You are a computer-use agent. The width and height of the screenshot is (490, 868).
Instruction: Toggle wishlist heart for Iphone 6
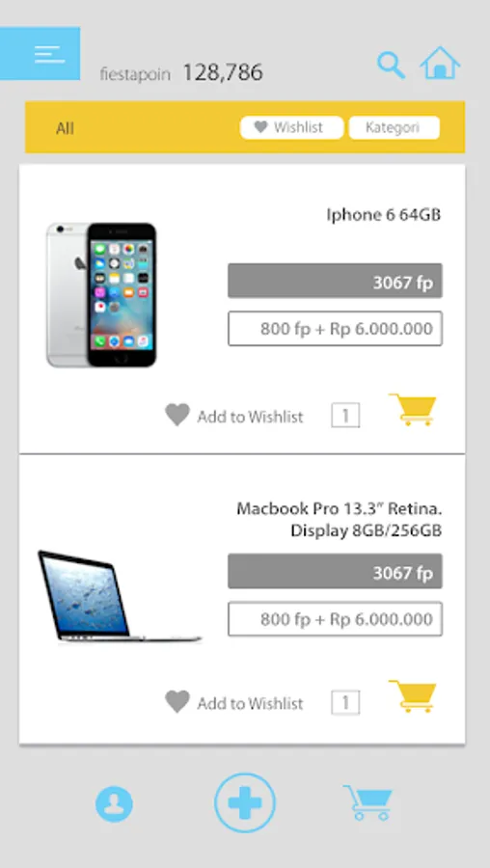point(177,415)
